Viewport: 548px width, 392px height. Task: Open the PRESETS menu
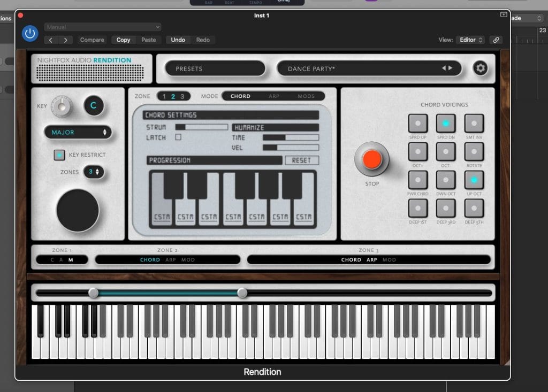click(x=215, y=68)
